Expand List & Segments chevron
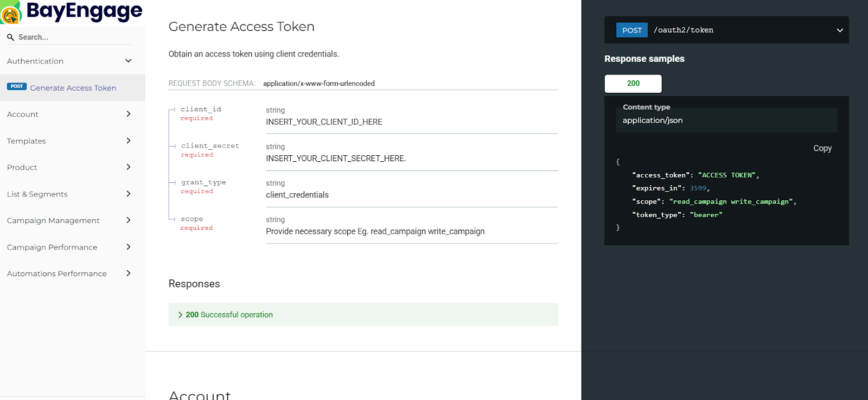The height and width of the screenshot is (400, 868). pyautogui.click(x=129, y=194)
